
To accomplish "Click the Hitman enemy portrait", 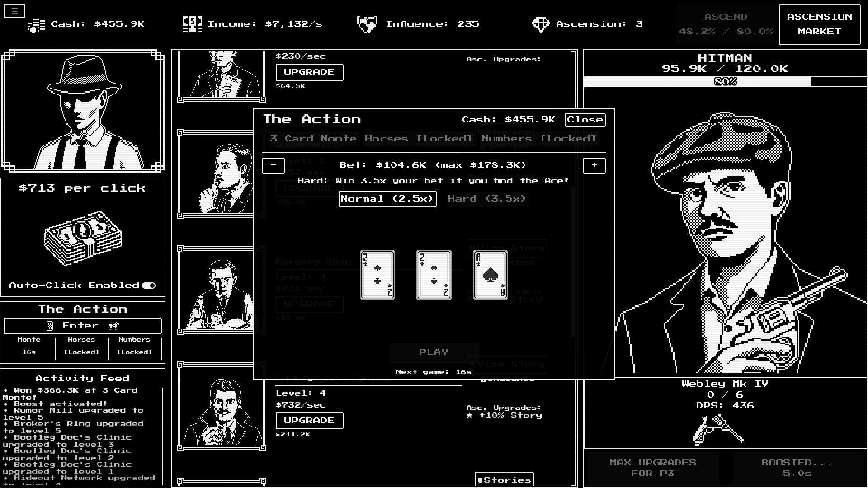I will coord(726,242).
